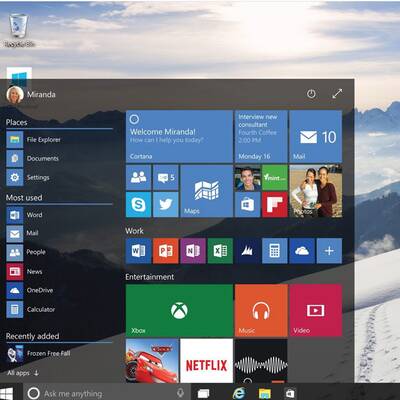Launch the Netflix tile
The image size is (400, 400).
pos(207,361)
